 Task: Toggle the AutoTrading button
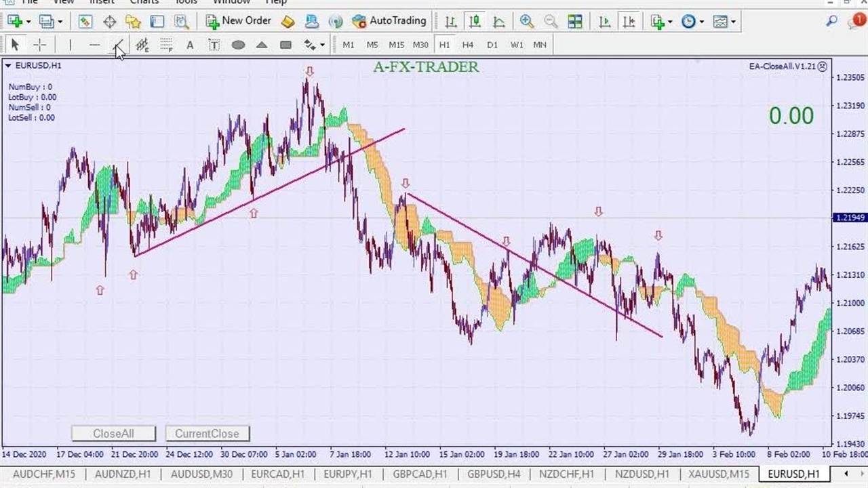pyautogui.click(x=389, y=21)
